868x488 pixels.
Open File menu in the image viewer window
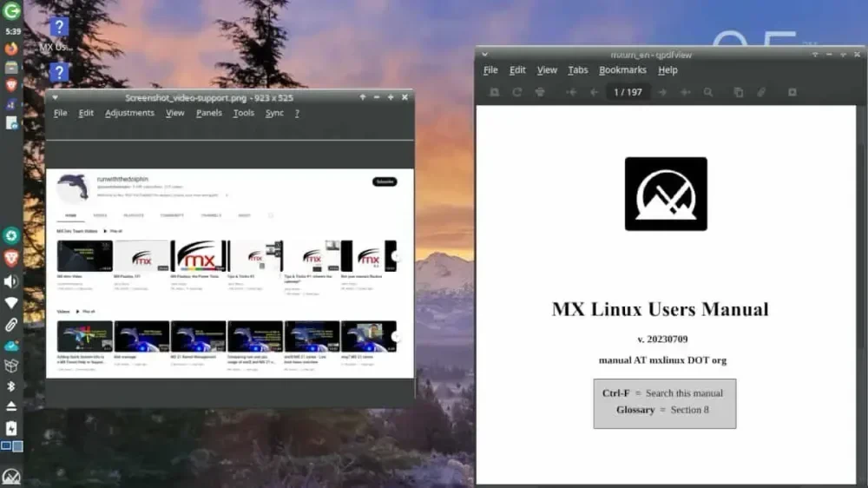61,113
